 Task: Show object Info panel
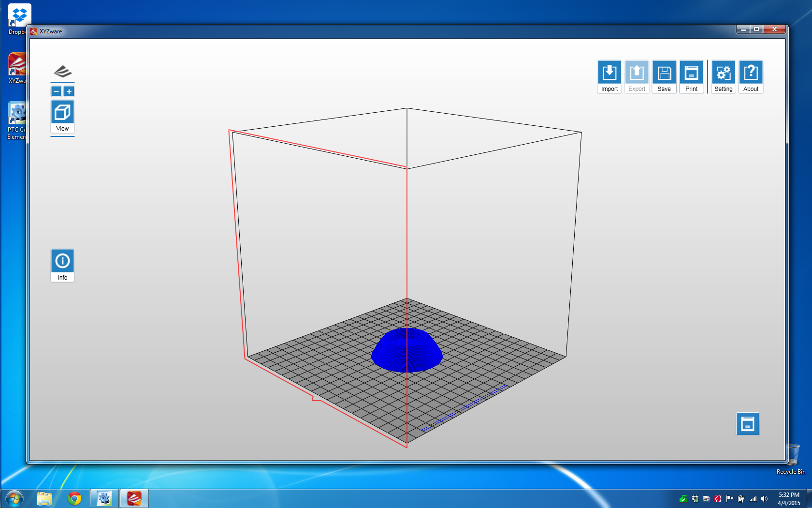click(x=62, y=265)
